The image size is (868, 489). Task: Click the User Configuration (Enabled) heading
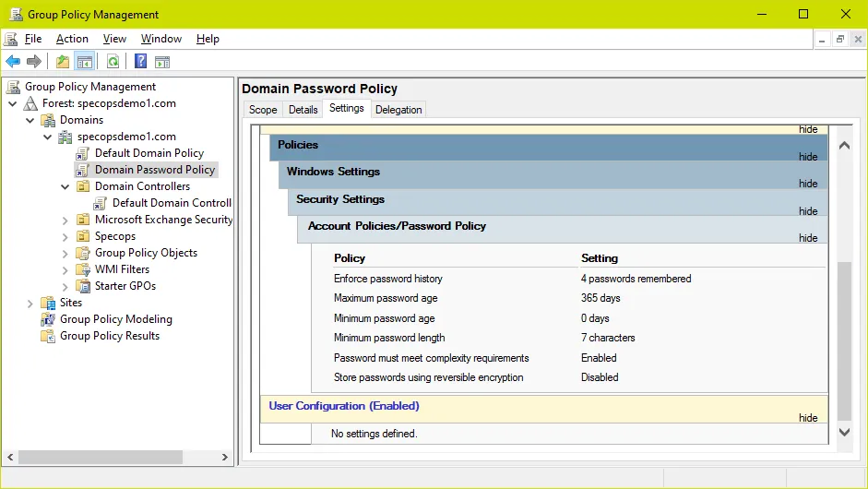pos(344,406)
